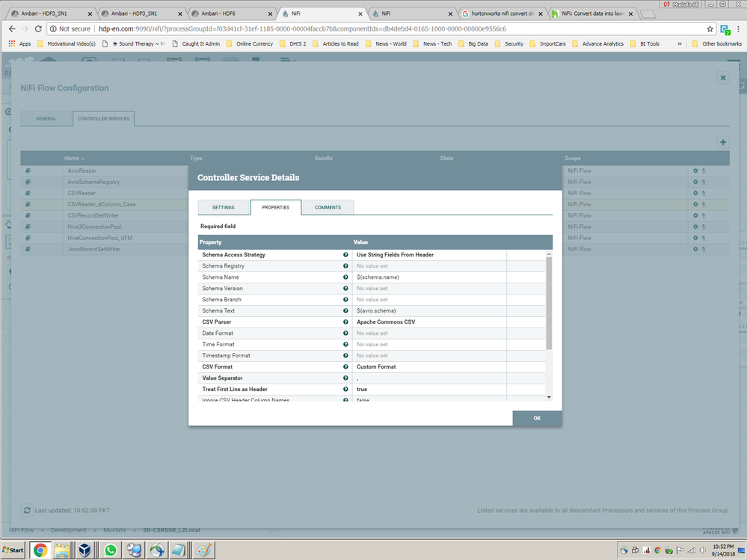Toggle sort order on the Name column
This screenshot has height=560, width=747.
pyautogui.click(x=73, y=158)
